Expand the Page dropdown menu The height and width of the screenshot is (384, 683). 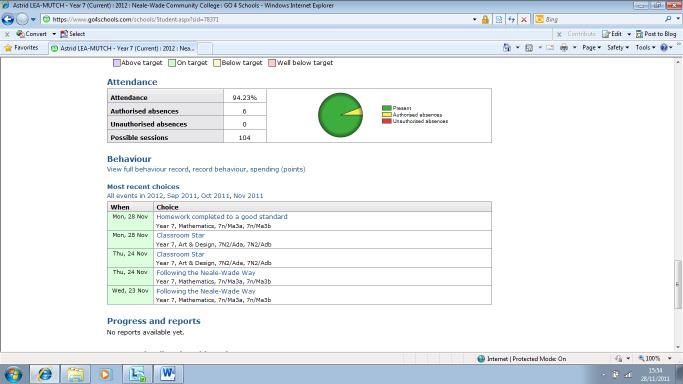pyautogui.click(x=592, y=47)
